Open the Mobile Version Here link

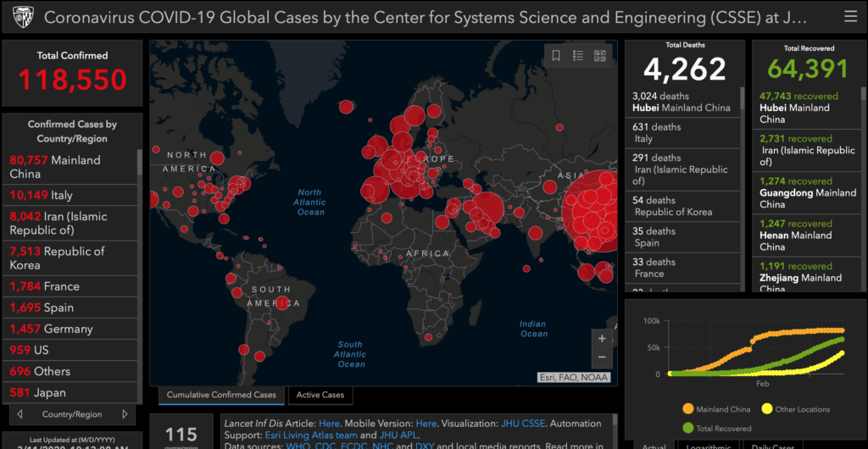tap(426, 424)
